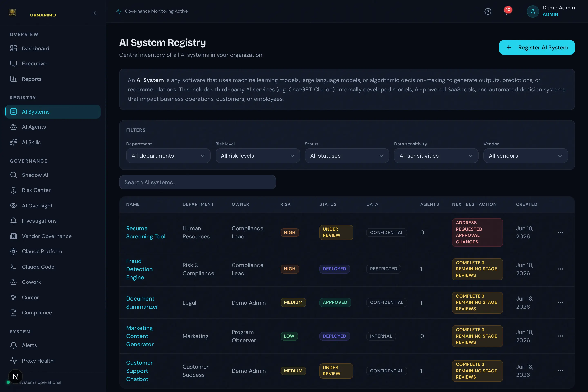Viewport: 588px width, 392px height.
Task: Open the Compliance section
Action: pos(53,313)
